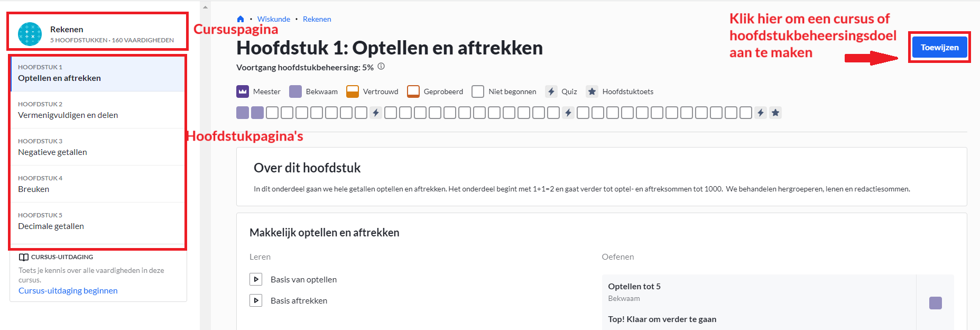This screenshot has width=980, height=330.
Task: Open the Wiskunde breadcrumb link
Action: [x=274, y=19]
